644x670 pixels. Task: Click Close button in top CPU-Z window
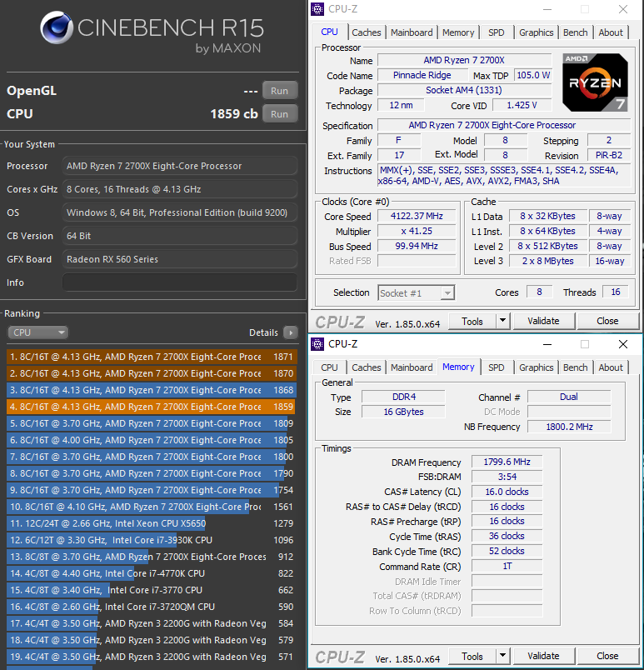click(607, 321)
